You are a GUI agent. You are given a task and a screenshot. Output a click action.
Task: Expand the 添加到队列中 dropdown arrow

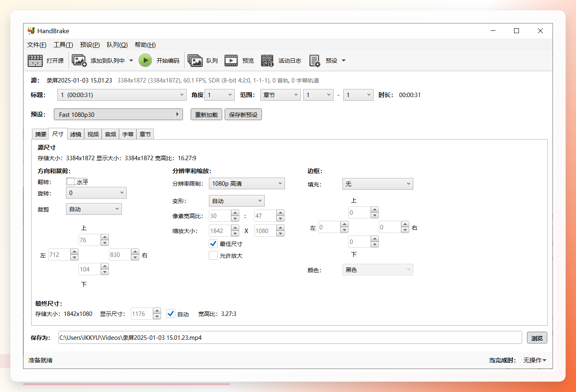click(131, 61)
